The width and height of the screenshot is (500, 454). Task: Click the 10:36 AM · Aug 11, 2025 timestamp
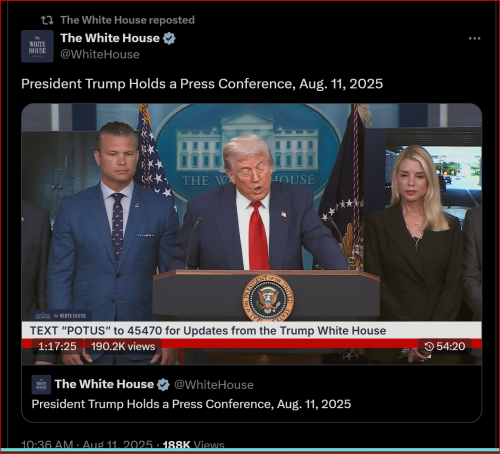pos(87,444)
